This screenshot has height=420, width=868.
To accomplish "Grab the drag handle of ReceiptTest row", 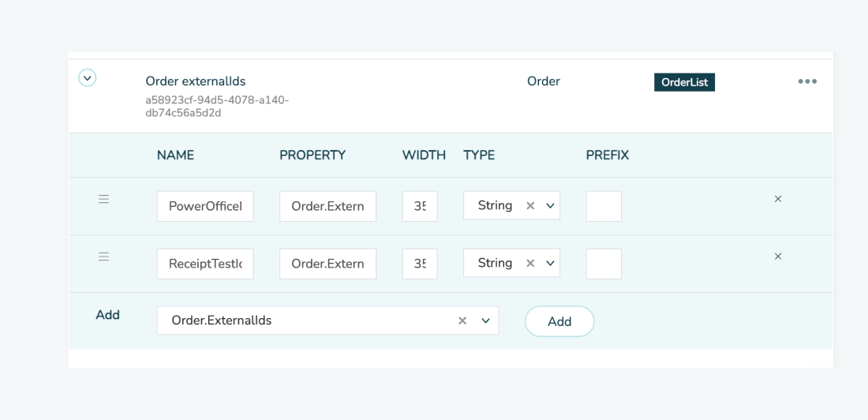I will coord(103,257).
